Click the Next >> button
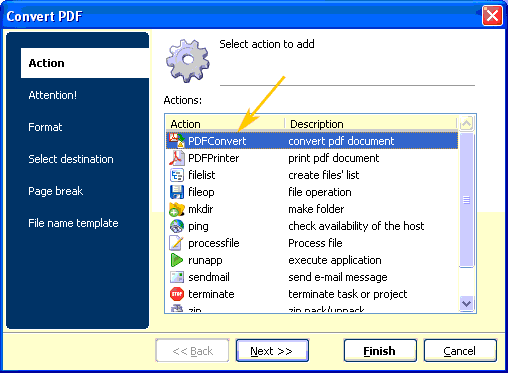Image resolution: width=508 pixels, height=373 pixels. 272,351
